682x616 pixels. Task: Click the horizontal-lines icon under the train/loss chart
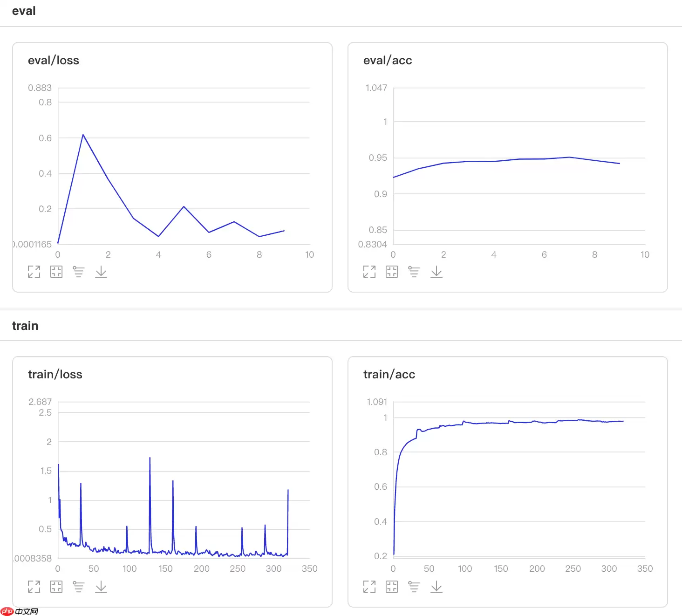[79, 587]
